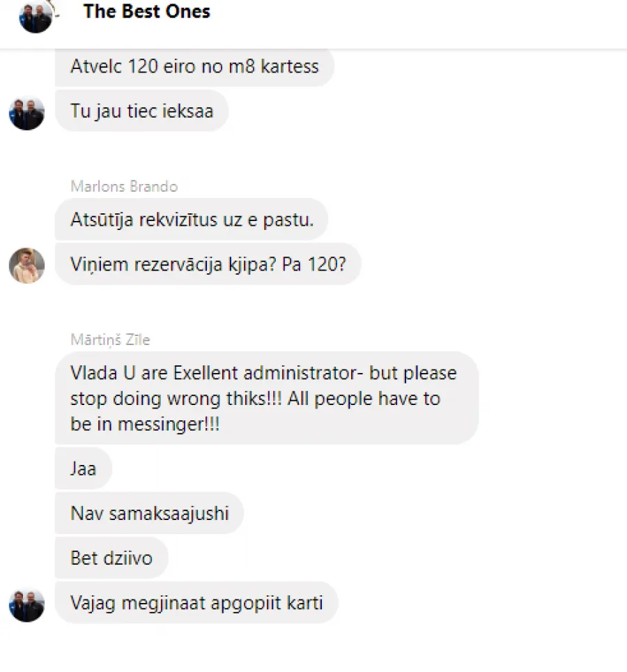Viewport: 627px width, 672px height.
Task: Select message 'Atsūtīja rekvizītus uz e pastu.'
Action: pyautogui.click(x=192, y=220)
